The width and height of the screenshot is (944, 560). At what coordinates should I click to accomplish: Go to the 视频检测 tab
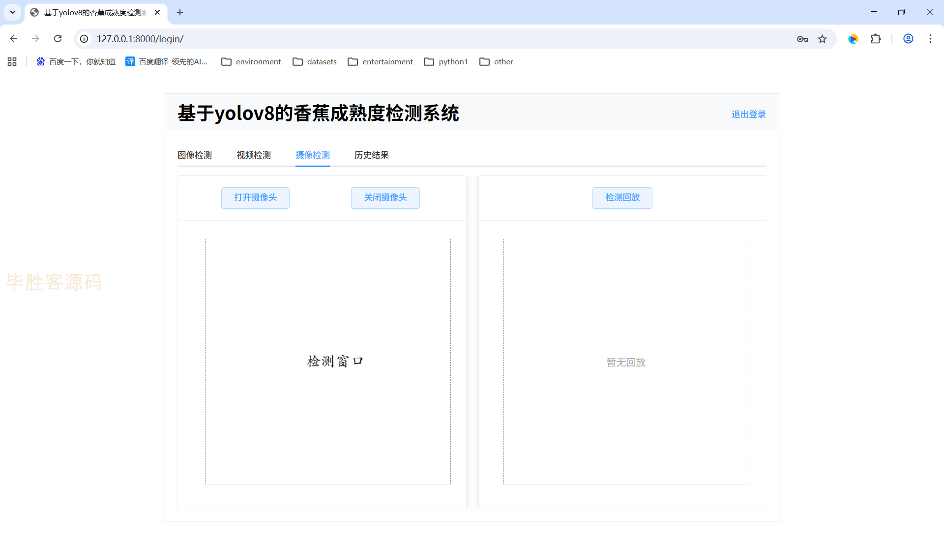point(254,155)
